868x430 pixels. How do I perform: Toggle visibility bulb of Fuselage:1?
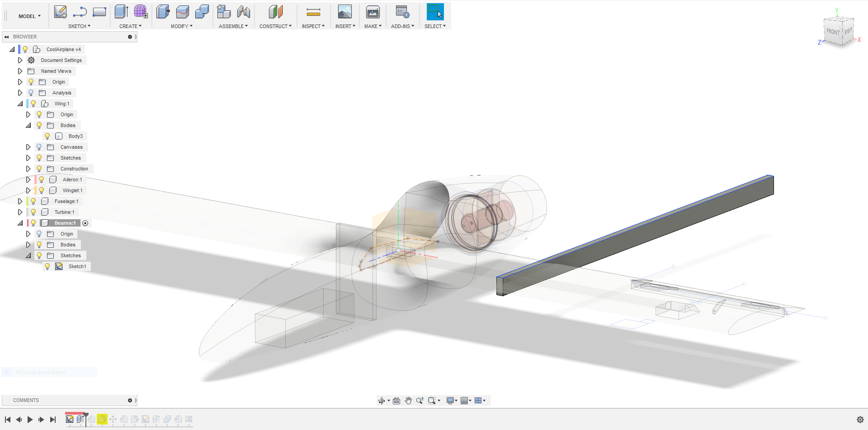coord(33,201)
